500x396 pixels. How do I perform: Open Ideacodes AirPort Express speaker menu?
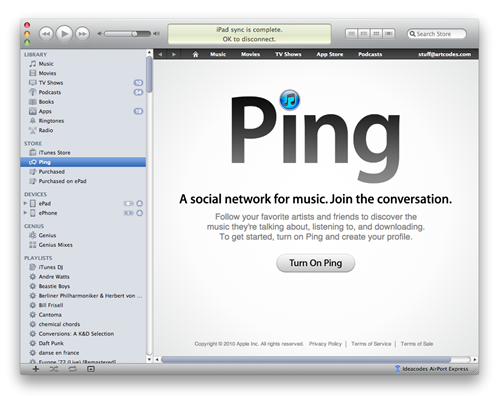click(x=432, y=369)
